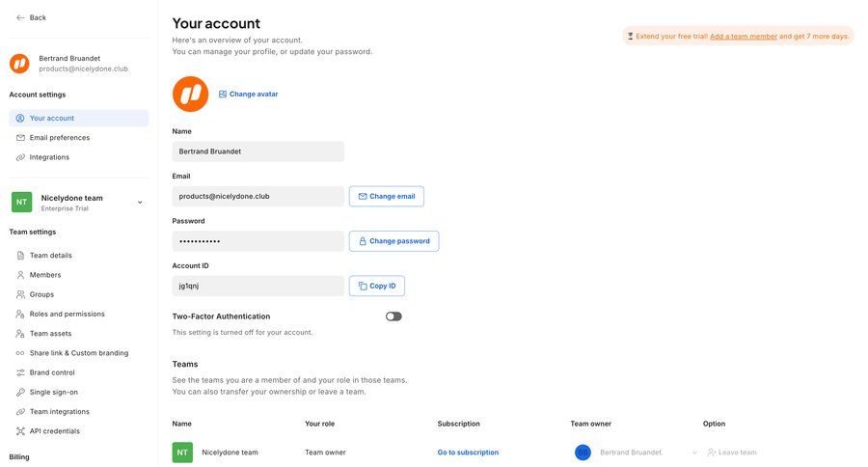Click the Copy ID button
The height and width of the screenshot is (467, 868).
click(376, 286)
